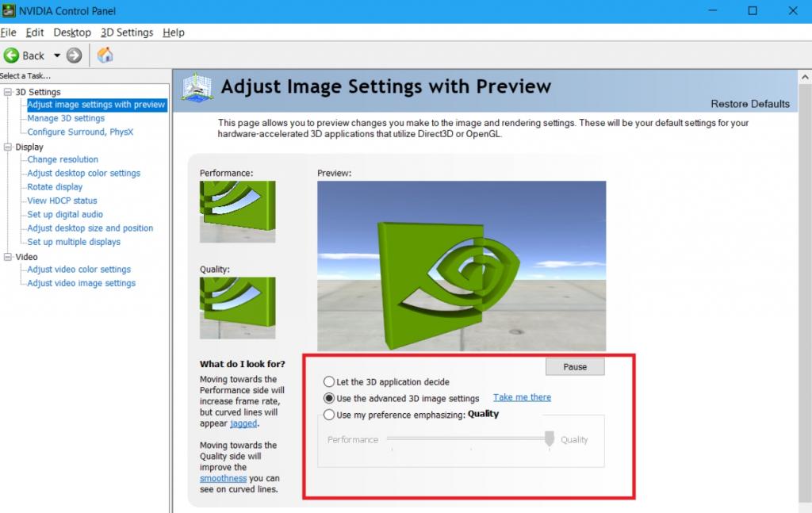Screen dimensions: 812x513
Task: Select 'Use my preference emphasizing' option
Action: [x=329, y=415]
